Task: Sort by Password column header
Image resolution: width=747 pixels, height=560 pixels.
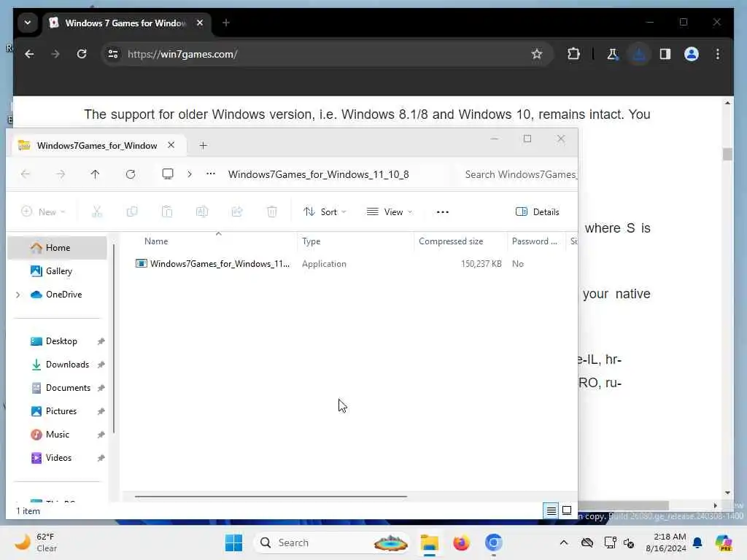Action: tap(535, 241)
